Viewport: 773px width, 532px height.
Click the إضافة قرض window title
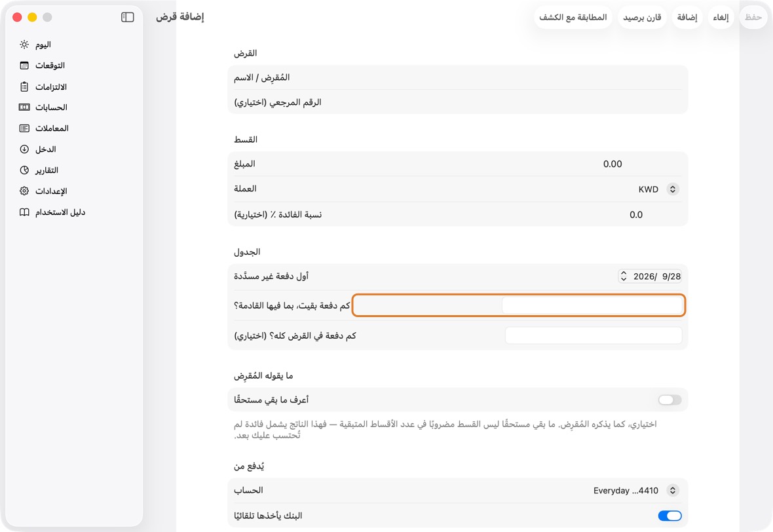(180, 17)
